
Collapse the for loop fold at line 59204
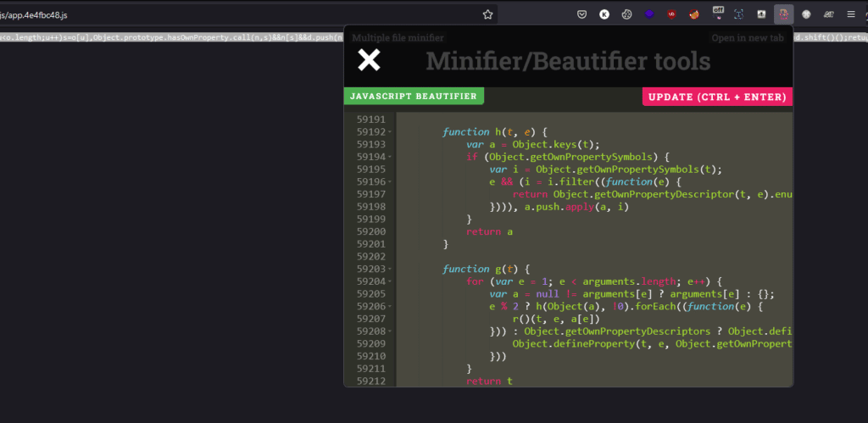390,282
